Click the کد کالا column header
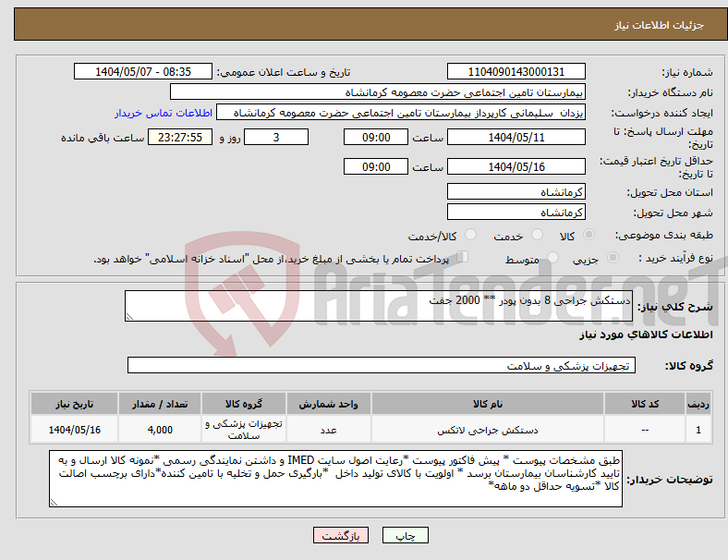Viewport: 728px width, 560px height. pyautogui.click(x=645, y=404)
